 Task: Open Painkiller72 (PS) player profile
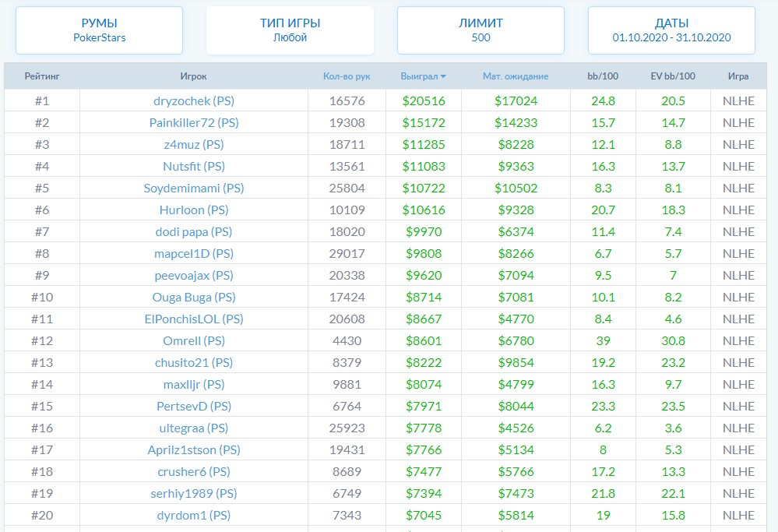click(193, 123)
